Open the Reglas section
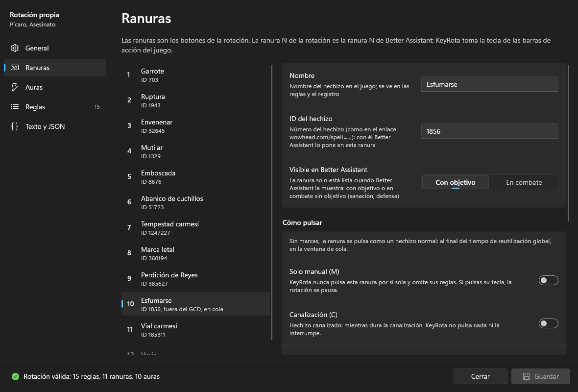This screenshot has height=392, width=578. coord(55,106)
